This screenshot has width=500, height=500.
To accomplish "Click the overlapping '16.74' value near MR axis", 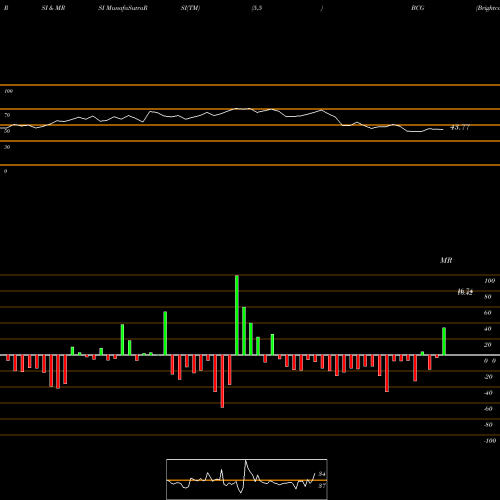I will point(465,292).
